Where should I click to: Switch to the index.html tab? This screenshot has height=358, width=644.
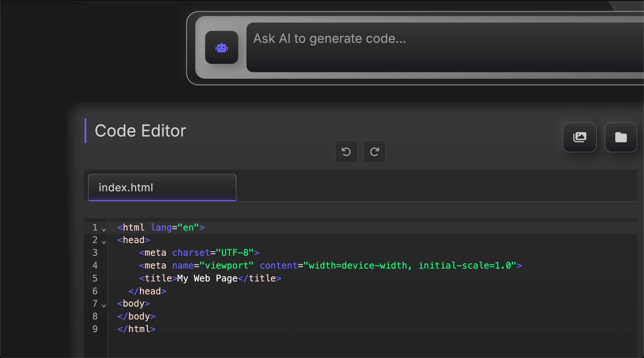[162, 187]
